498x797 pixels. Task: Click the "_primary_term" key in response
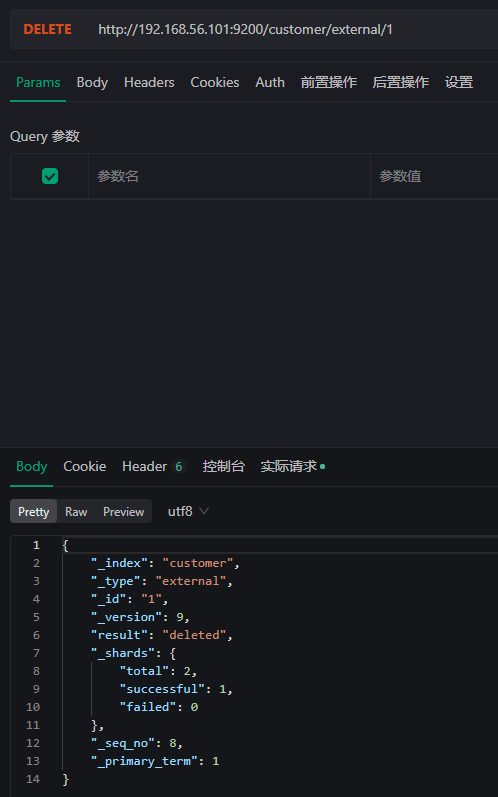tap(144, 761)
